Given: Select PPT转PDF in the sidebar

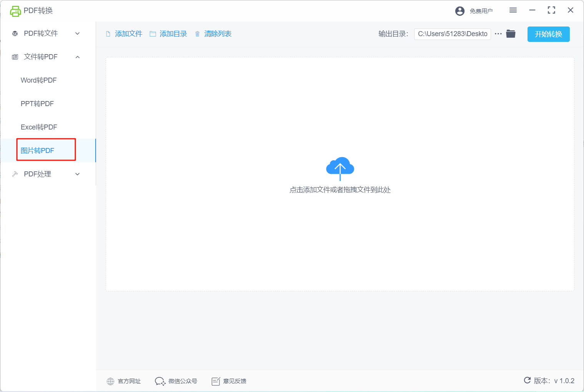Looking at the screenshot, I should click(37, 104).
